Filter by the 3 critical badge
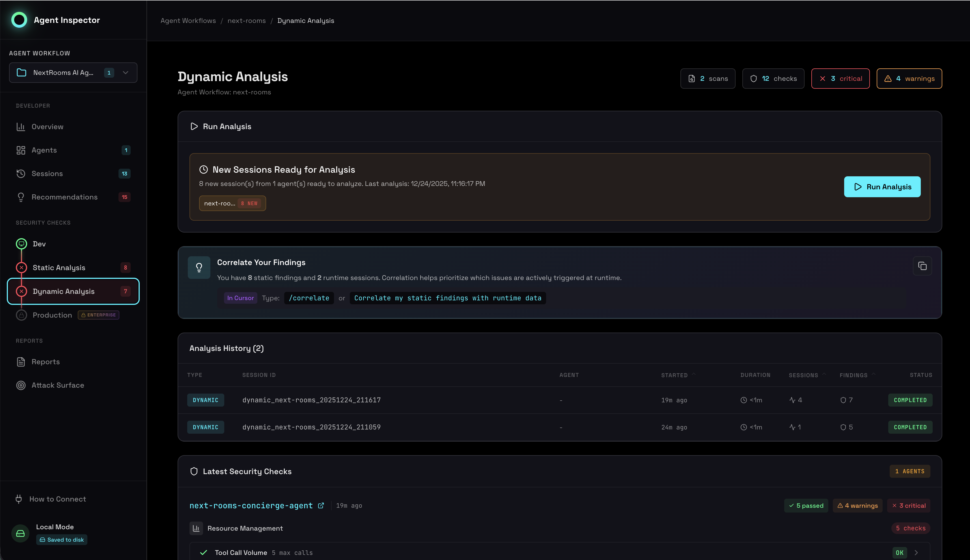Image resolution: width=970 pixels, height=560 pixels. [840, 79]
